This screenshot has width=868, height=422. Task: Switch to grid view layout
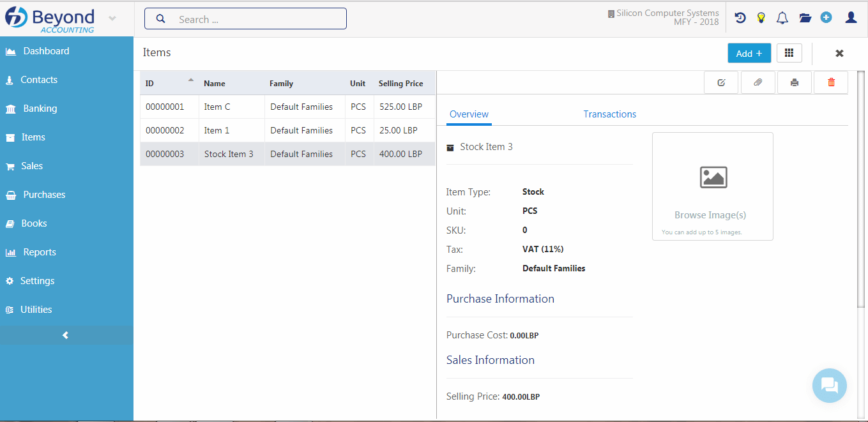789,53
